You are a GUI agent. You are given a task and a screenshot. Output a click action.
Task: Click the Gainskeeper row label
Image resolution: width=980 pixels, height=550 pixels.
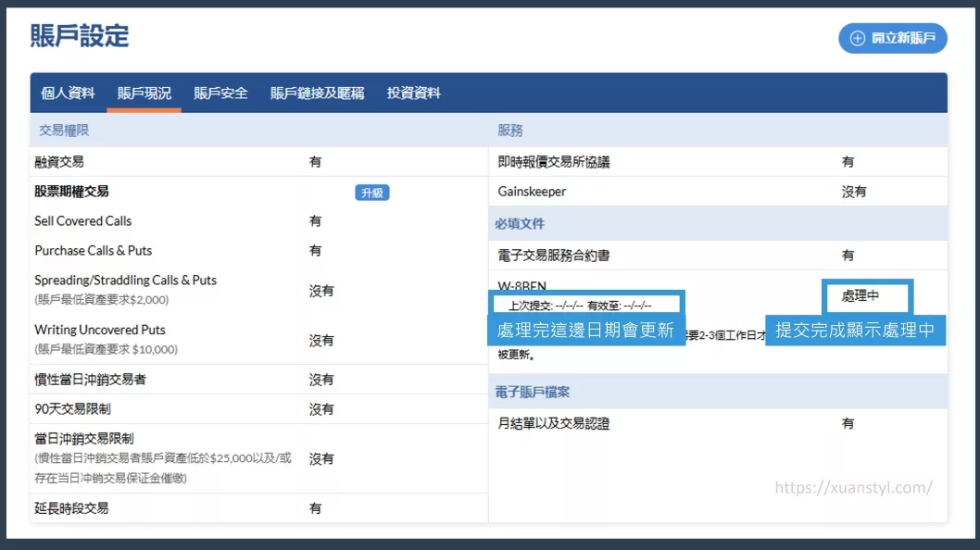[x=532, y=192]
